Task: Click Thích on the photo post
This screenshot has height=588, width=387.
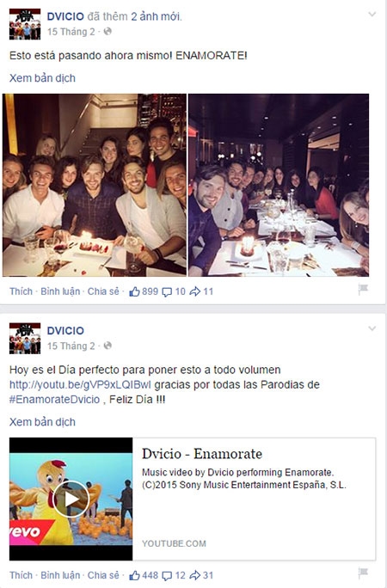Action: click(x=21, y=291)
